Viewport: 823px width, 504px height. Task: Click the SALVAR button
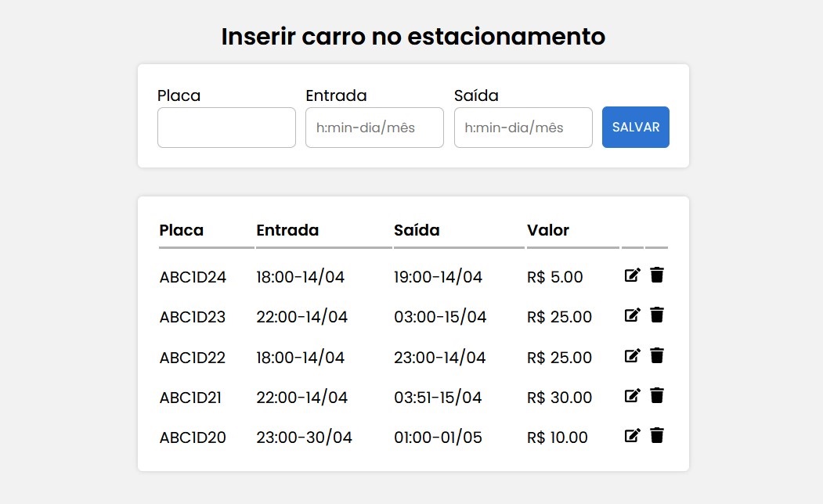coord(635,127)
